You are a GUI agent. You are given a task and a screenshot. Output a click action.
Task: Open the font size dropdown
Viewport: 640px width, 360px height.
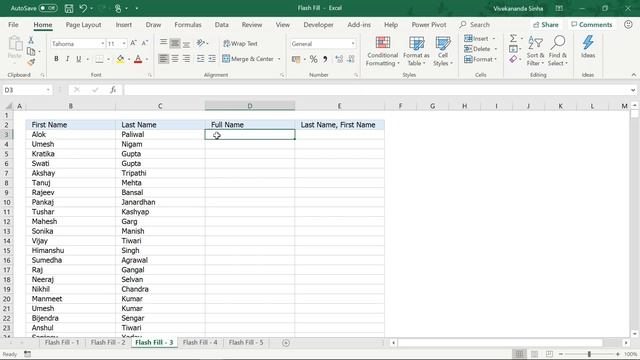tap(124, 44)
